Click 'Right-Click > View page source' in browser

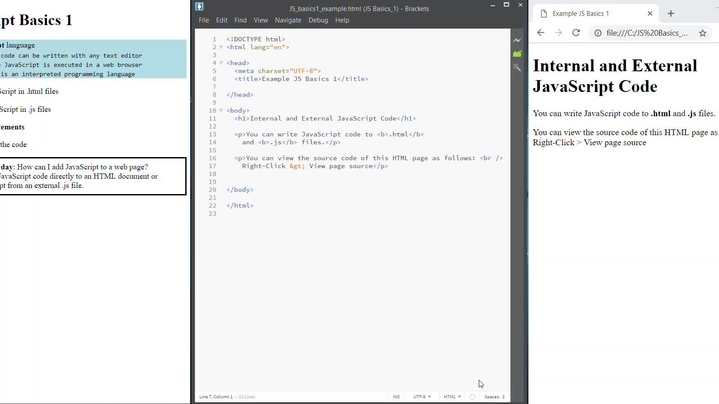click(589, 143)
